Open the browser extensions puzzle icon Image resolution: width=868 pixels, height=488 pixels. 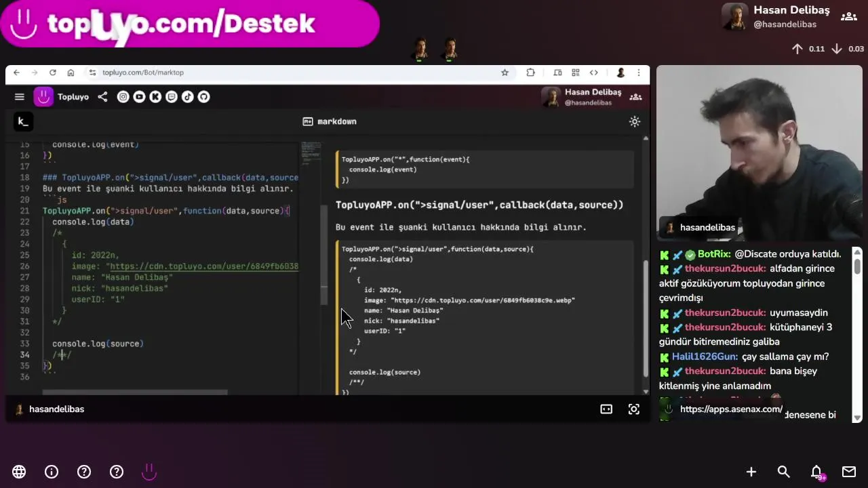click(530, 73)
